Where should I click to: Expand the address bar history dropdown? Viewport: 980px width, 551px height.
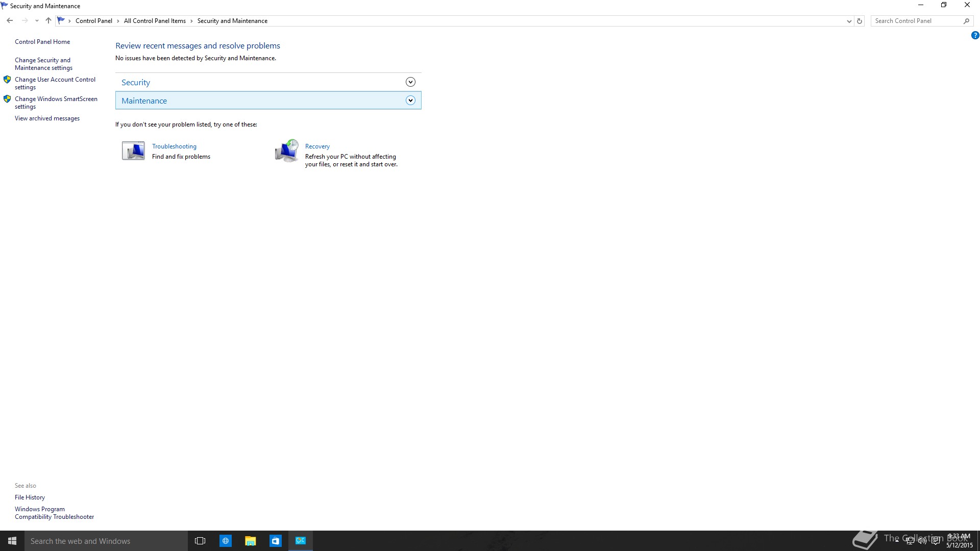coord(849,21)
